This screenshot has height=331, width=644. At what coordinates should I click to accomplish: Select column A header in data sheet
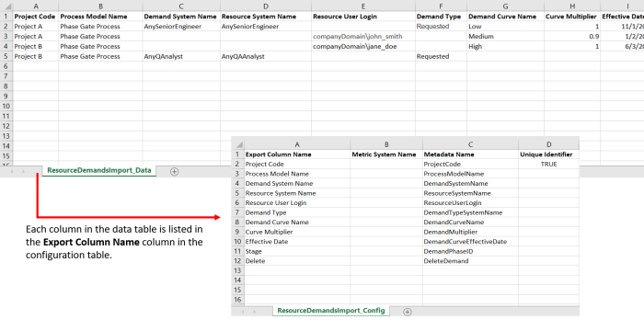point(36,6)
